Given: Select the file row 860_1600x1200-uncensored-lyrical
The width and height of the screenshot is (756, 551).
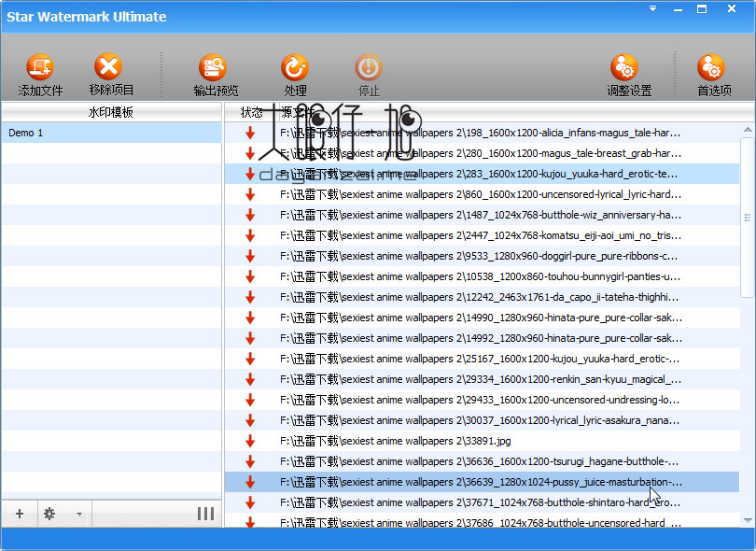Looking at the screenshot, I should (482, 194).
